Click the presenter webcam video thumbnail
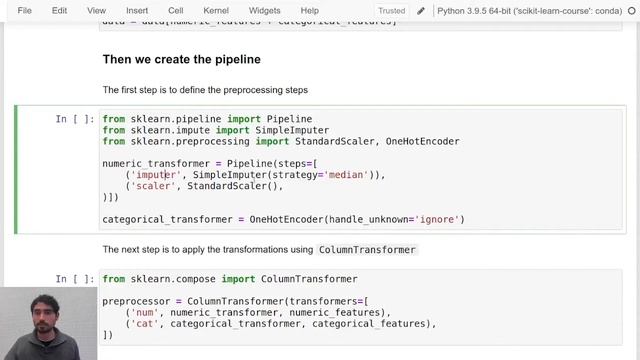Viewport: 640px width, 360px height. (49, 323)
